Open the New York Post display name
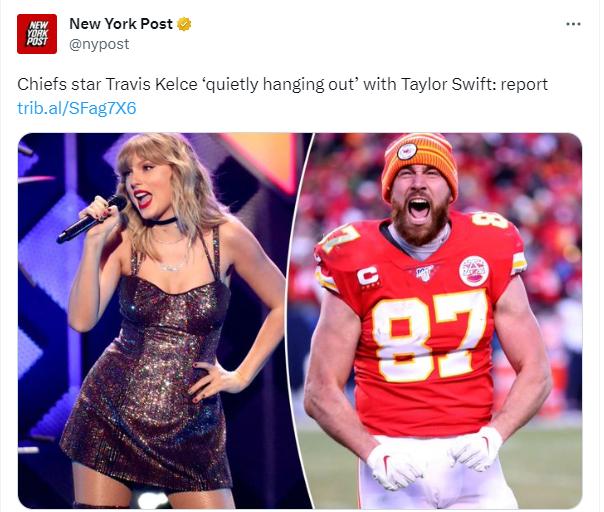 click(x=120, y=24)
